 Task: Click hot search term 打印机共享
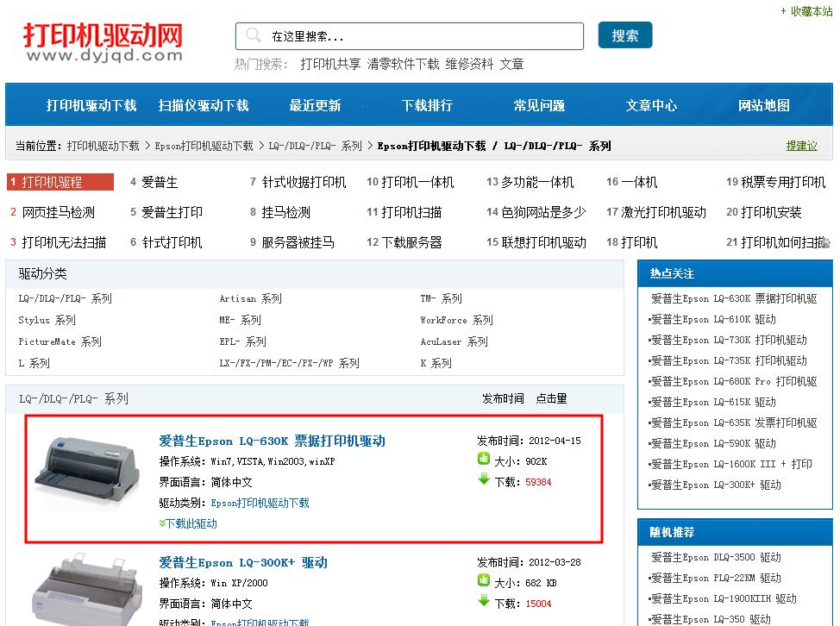click(330, 65)
